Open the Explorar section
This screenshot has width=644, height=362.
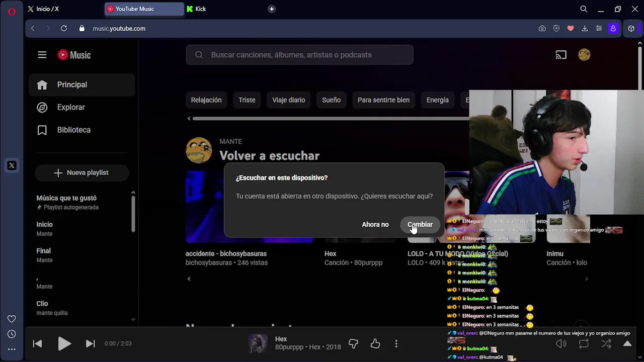[82, 107]
